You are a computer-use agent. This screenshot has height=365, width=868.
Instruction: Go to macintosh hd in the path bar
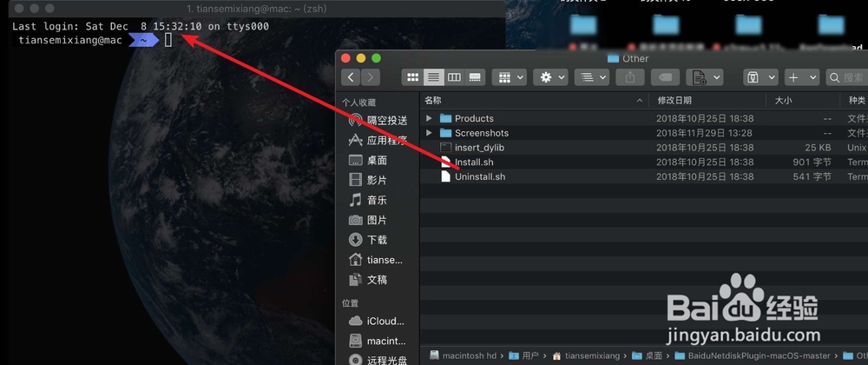click(464, 355)
